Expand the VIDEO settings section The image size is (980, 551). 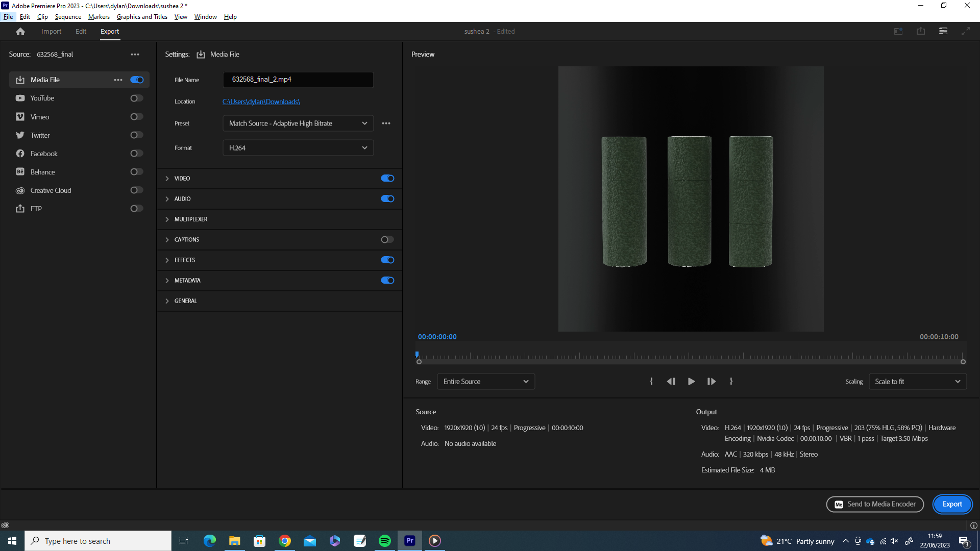coord(167,178)
